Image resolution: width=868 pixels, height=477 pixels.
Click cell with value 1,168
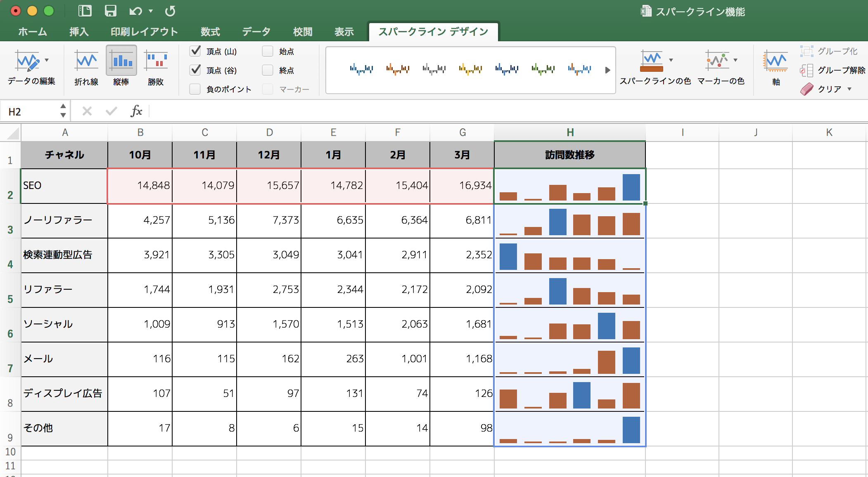pyautogui.click(x=462, y=359)
